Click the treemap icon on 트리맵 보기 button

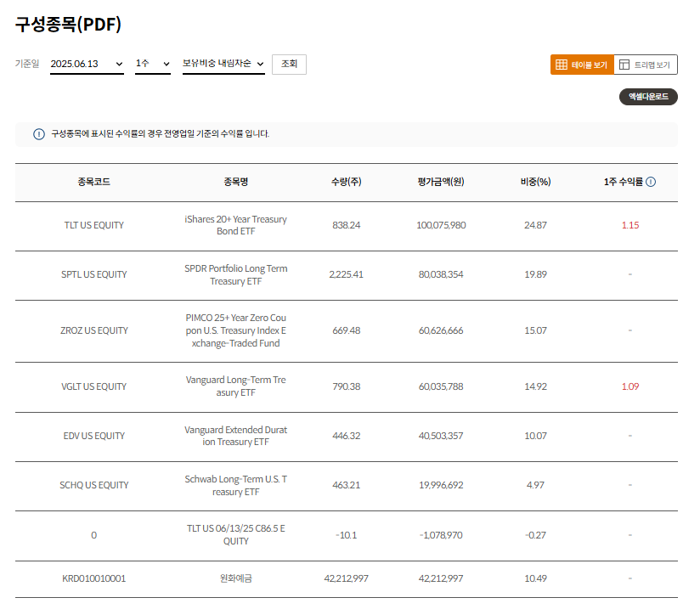click(x=626, y=65)
